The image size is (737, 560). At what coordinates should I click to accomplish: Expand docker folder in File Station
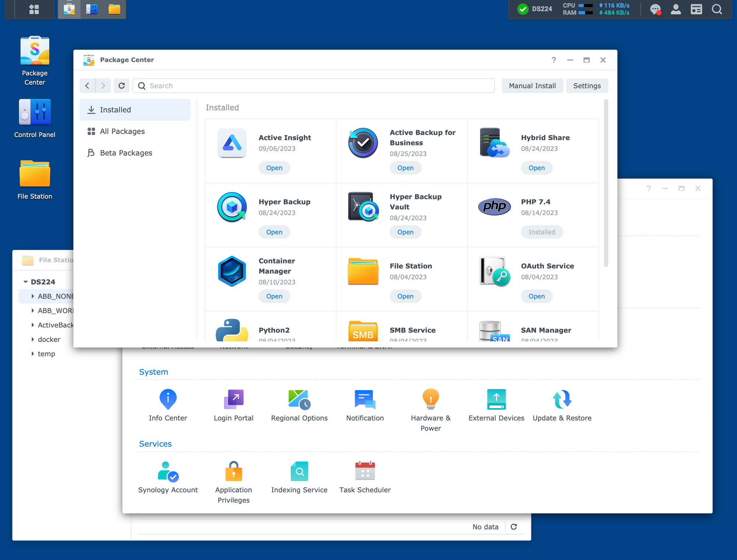tap(32, 339)
